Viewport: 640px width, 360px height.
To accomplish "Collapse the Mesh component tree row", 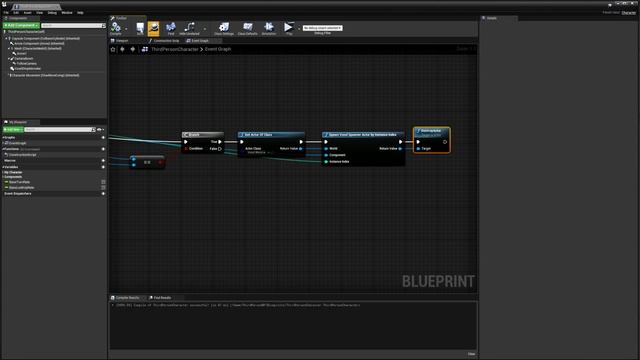I will 9,49.
